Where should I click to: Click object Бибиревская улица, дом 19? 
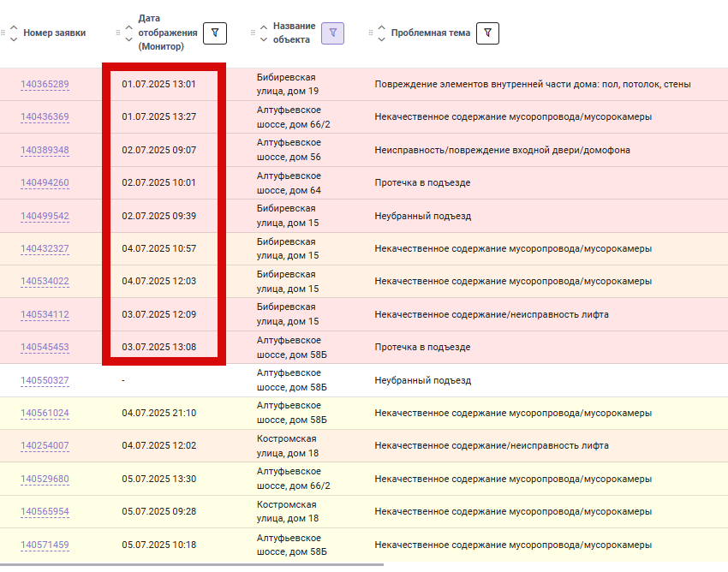coord(288,84)
